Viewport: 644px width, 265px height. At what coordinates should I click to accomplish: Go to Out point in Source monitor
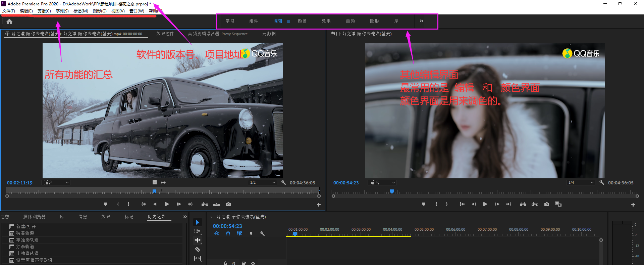(x=190, y=204)
